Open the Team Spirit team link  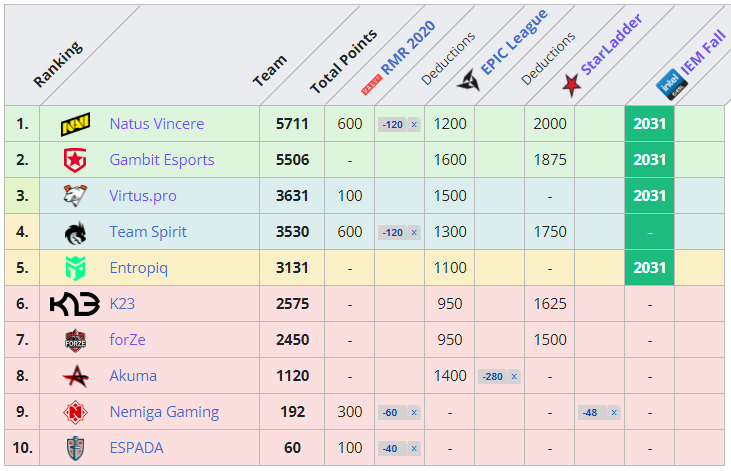click(148, 232)
